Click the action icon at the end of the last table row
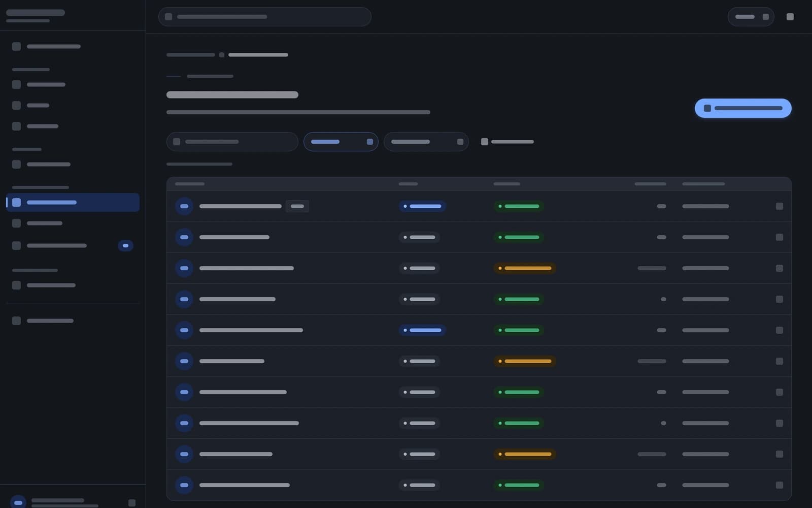Image resolution: width=812 pixels, height=508 pixels. coord(780,485)
